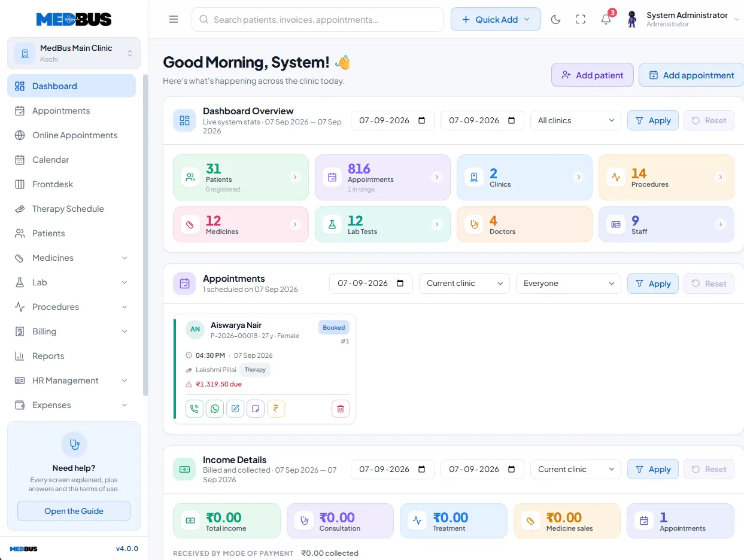The width and height of the screenshot is (744, 560).
Task: Open the Medicines stat card showing 12
Action: pos(241,224)
